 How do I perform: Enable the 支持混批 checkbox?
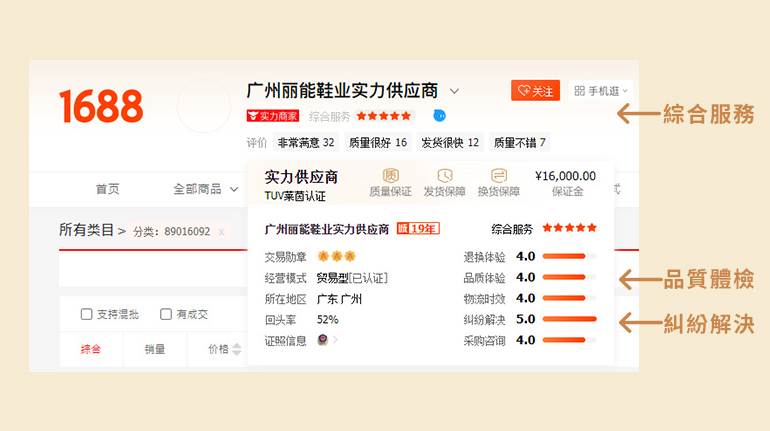coord(87,314)
